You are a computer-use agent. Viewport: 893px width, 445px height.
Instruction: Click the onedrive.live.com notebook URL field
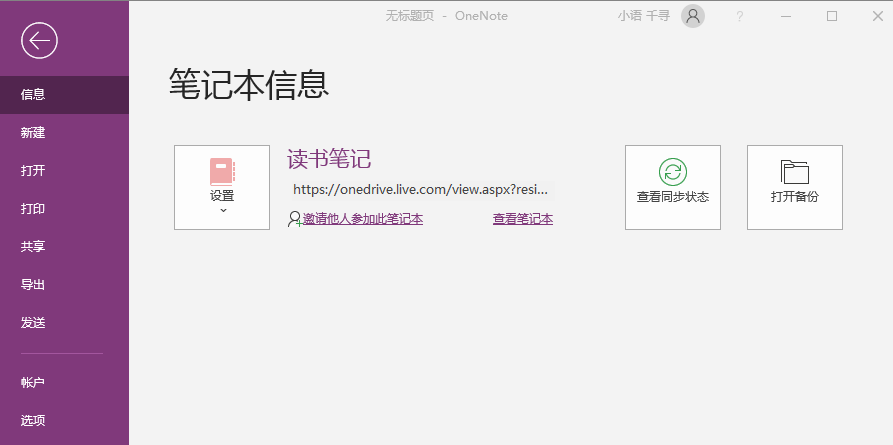[421, 190]
